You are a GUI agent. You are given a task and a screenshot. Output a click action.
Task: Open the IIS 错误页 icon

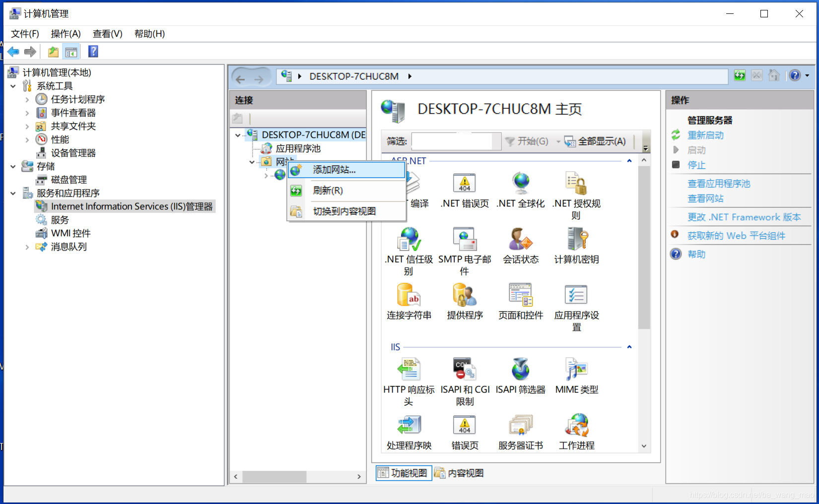(465, 425)
